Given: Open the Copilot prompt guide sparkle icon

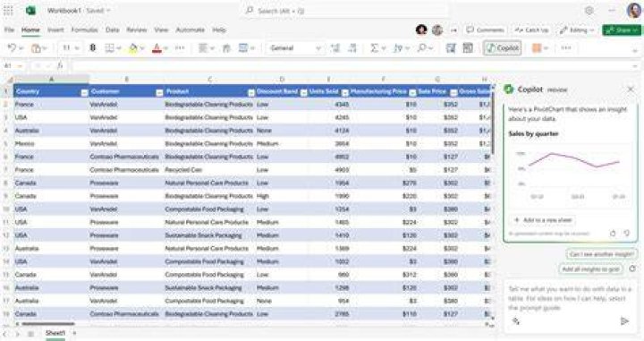Looking at the screenshot, I should 515,321.
